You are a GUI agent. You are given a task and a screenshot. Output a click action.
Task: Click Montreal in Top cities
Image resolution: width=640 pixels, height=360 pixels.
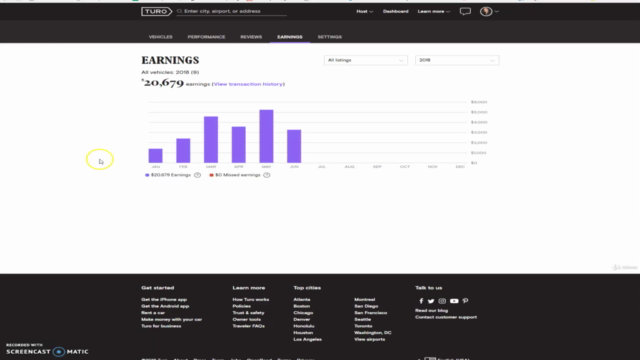click(x=364, y=300)
